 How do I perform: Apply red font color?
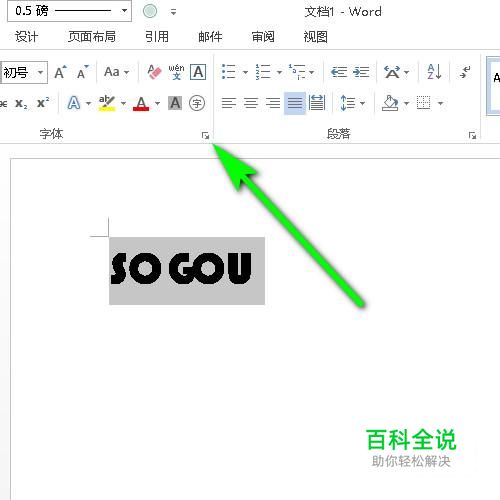tap(141, 103)
